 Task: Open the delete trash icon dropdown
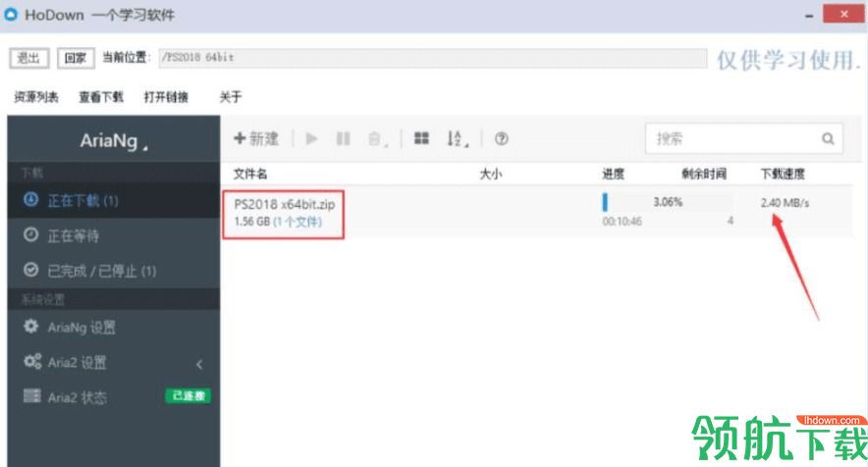[x=377, y=139]
